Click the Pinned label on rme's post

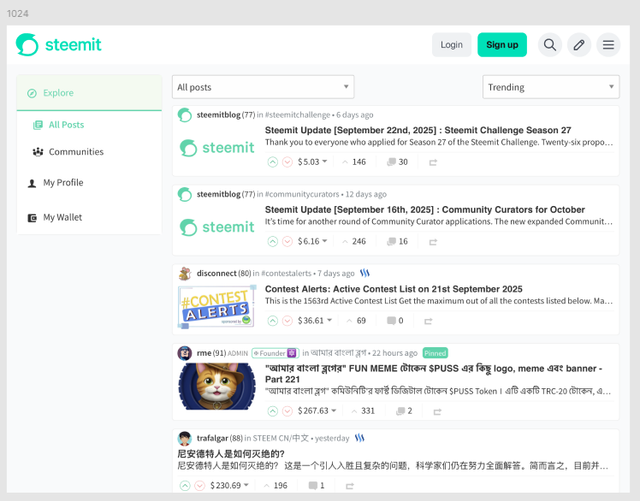tap(435, 353)
